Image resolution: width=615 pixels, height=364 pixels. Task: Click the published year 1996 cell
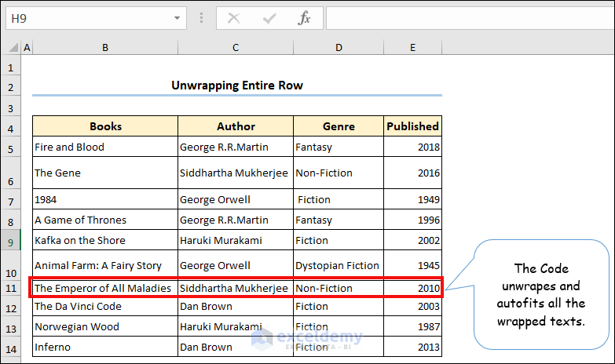[x=412, y=220]
